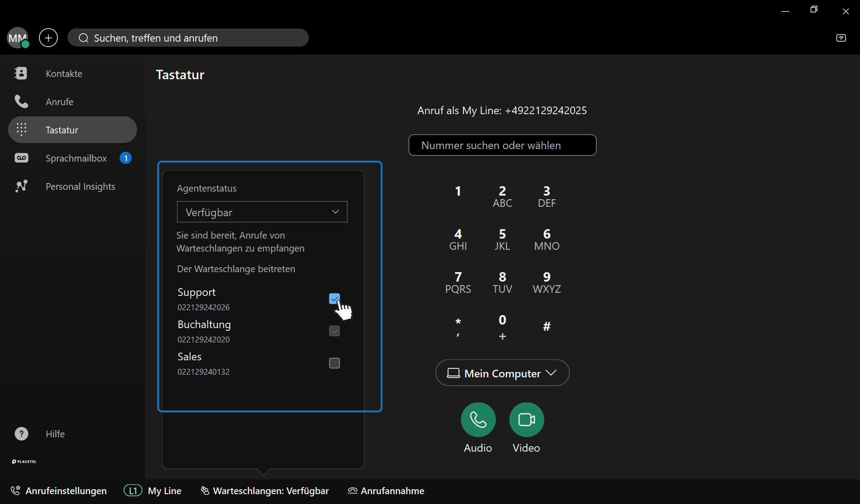
Task: Open the My Line selector in status bar
Action: 153,491
